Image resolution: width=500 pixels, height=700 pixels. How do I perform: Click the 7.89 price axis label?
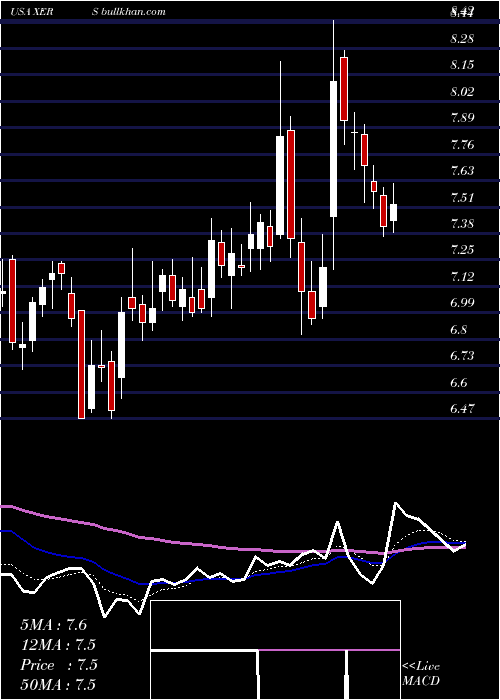click(462, 118)
